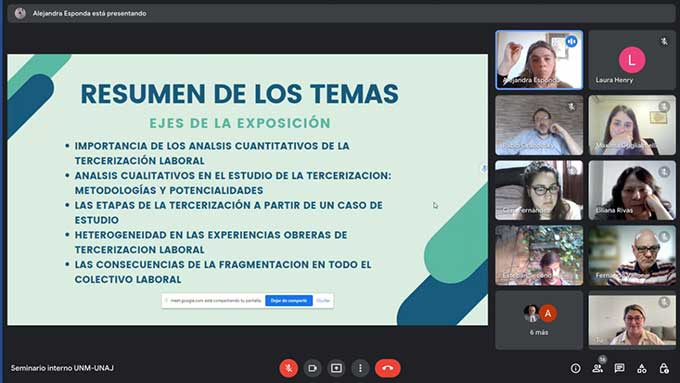Viewport: 680px width, 383px height.
Task: Click the presenter avatar beside 'está presentando'
Action: click(x=20, y=13)
